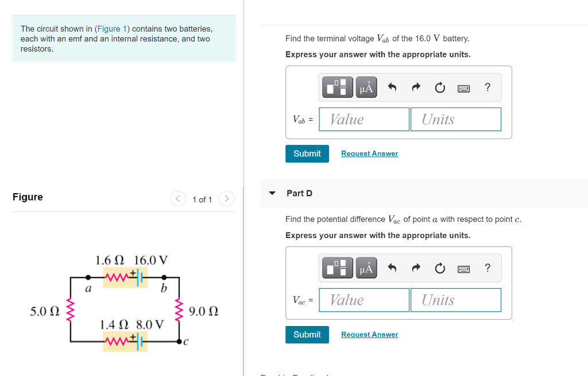Open the keyboard shortcuts icon in Part D

tap(463, 267)
